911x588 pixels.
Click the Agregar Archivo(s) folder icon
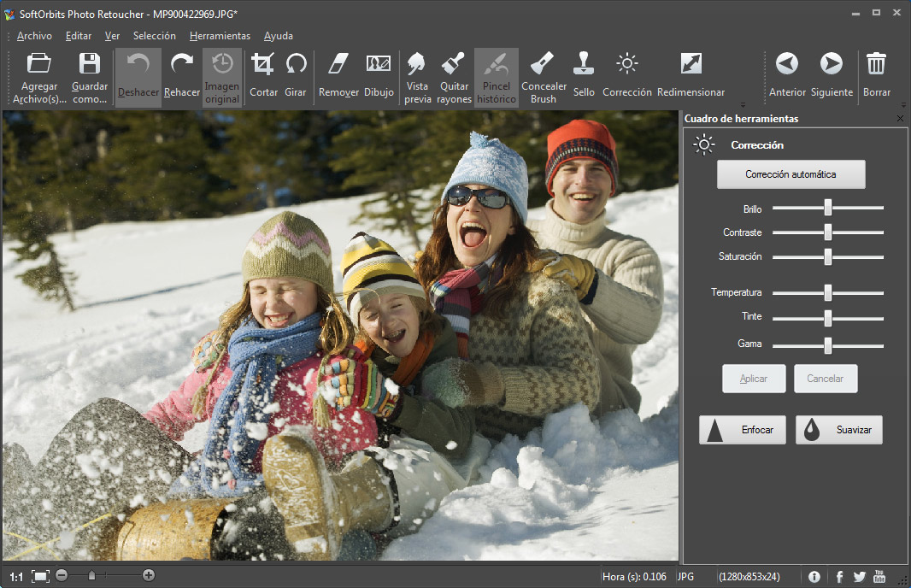[x=39, y=64]
